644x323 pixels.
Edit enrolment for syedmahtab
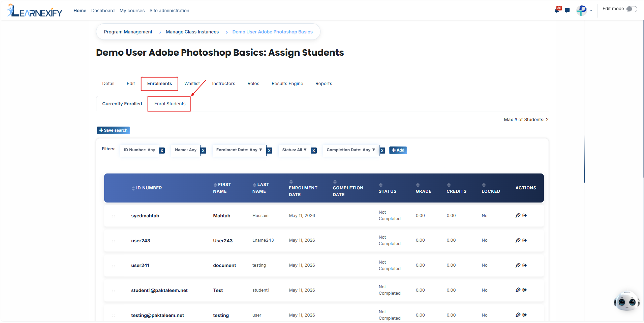click(518, 215)
